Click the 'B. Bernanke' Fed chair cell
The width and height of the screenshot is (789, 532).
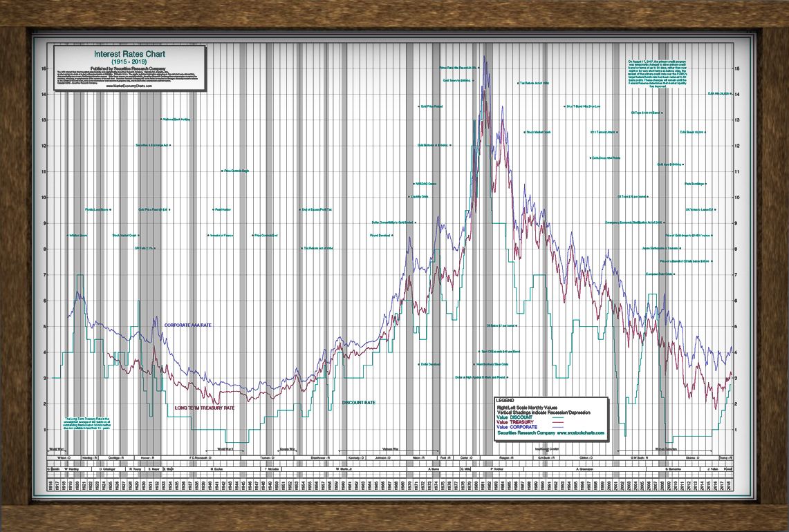coord(674,469)
